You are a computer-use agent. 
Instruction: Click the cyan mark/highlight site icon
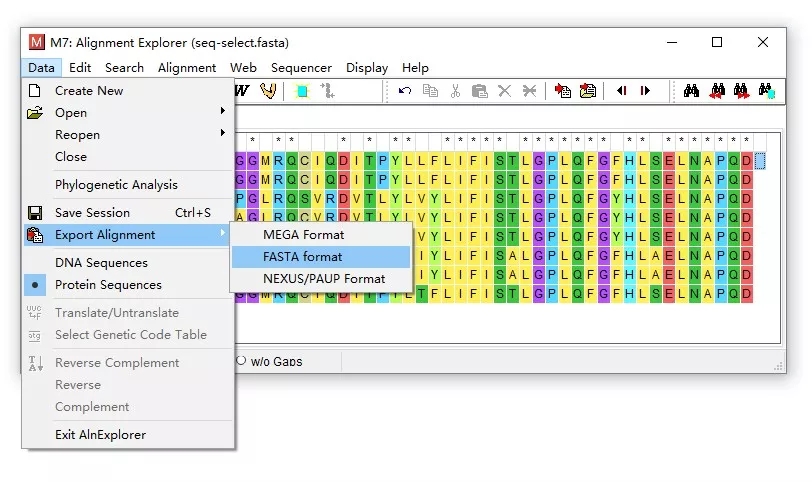point(302,92)
